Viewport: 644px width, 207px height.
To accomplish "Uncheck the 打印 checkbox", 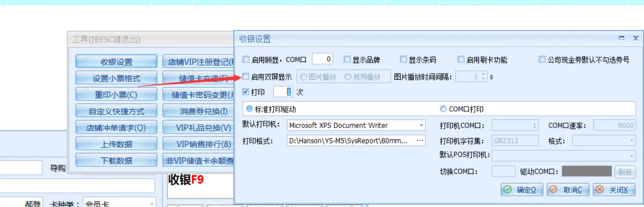I will [246, 92].
